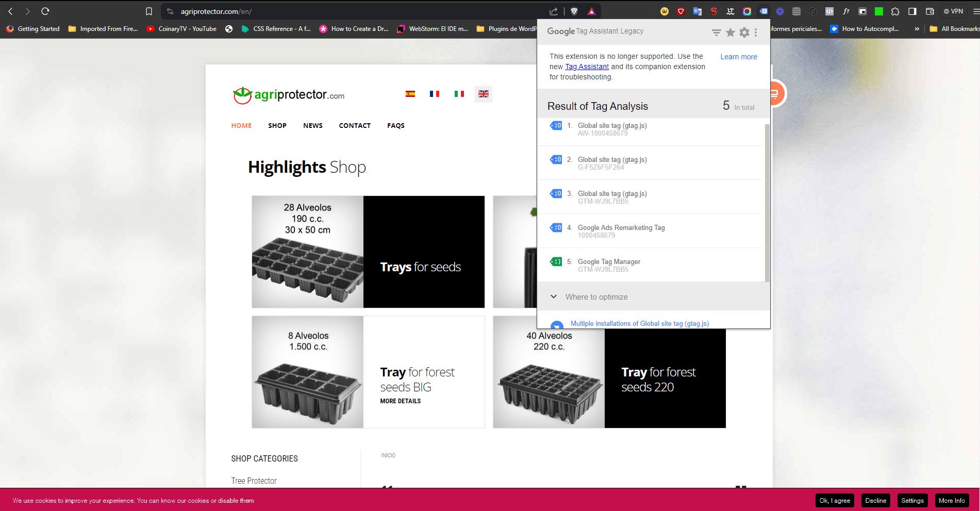
Task: Open the Getting Started bookmark
Action: (x=33, y=29)
